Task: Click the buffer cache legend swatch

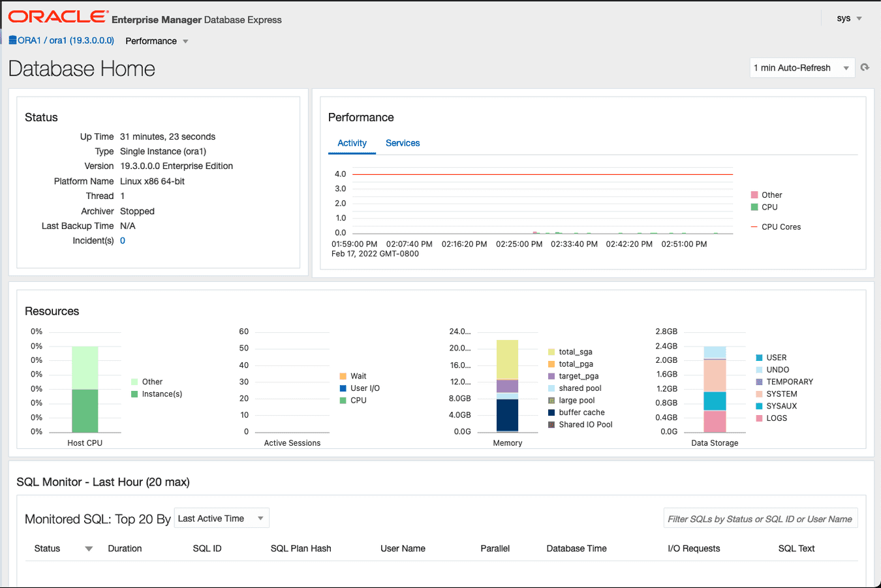Action: click(x=551, y=412)
